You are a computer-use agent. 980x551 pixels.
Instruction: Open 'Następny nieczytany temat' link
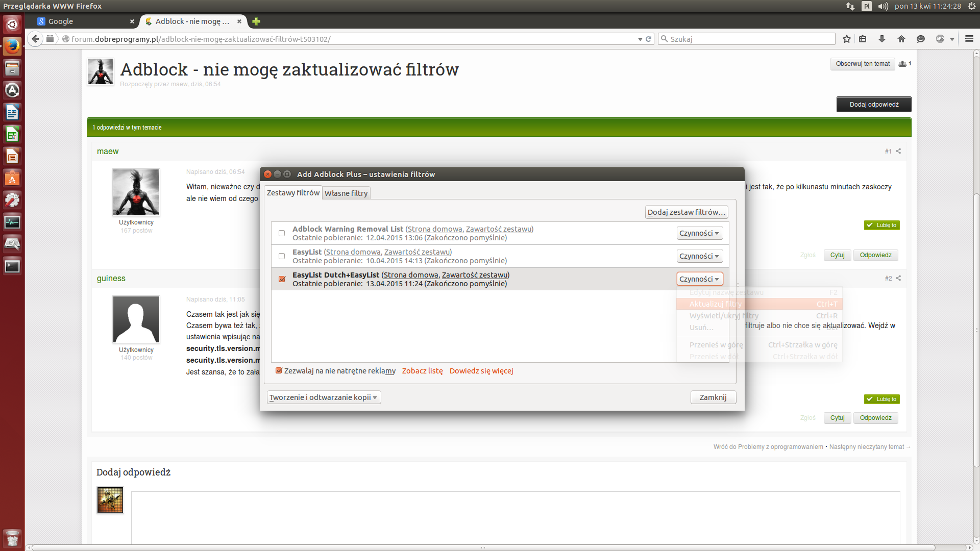(x=870, y=447)
